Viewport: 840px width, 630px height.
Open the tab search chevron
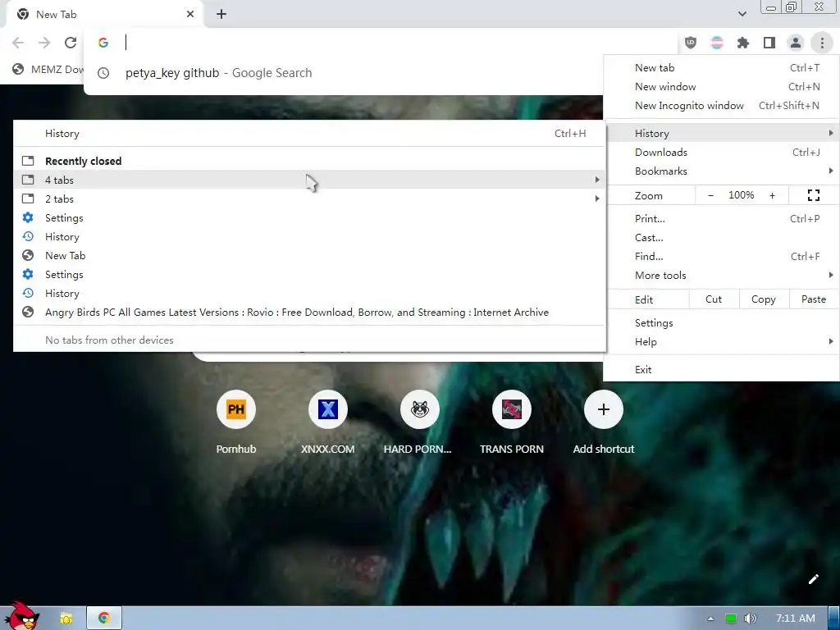click(742, 14)
